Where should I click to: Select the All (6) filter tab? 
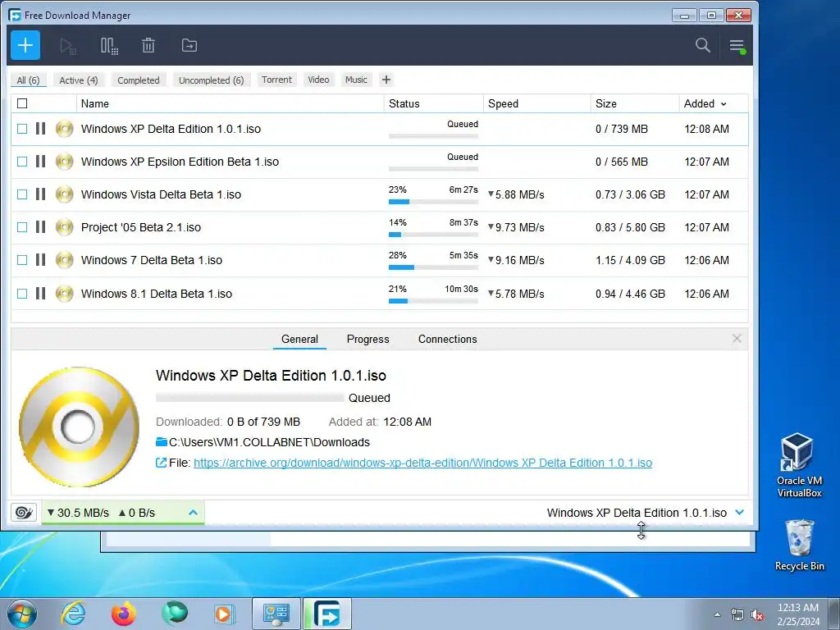(29, 80)
